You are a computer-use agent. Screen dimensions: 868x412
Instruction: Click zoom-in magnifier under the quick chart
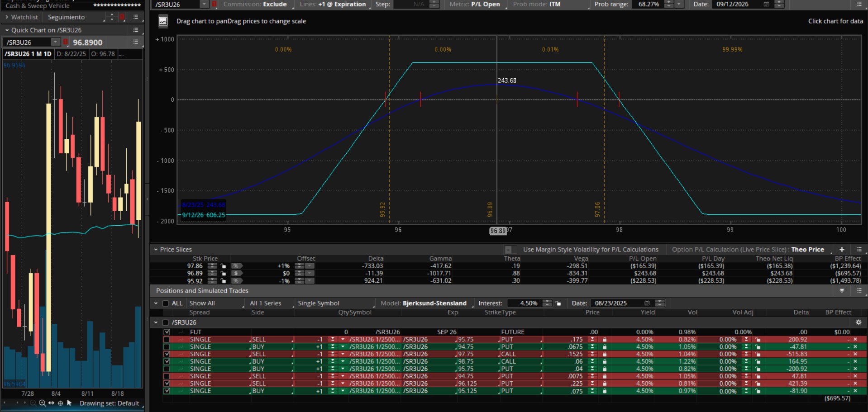click(42, 403)
